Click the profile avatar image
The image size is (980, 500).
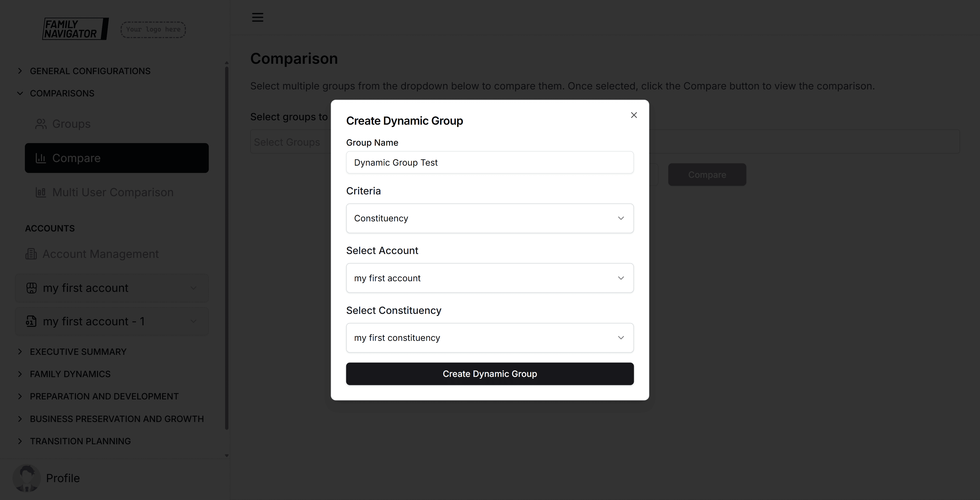pos(27,478)
